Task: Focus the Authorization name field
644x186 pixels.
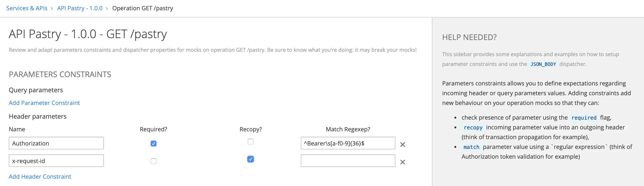Action: pyautogui.click(x=56, y=143)
